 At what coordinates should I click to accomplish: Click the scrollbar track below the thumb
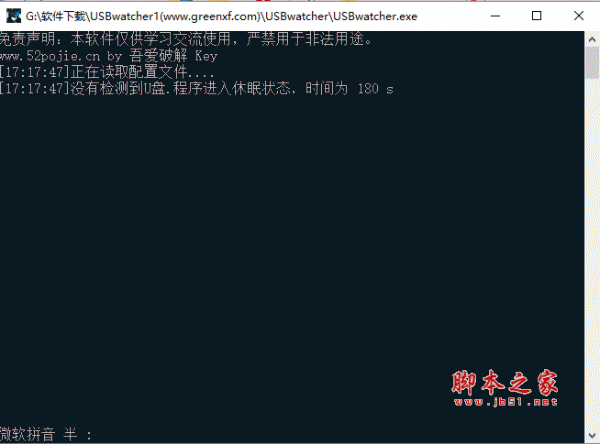pyautogui.click(x=592, y=253)
